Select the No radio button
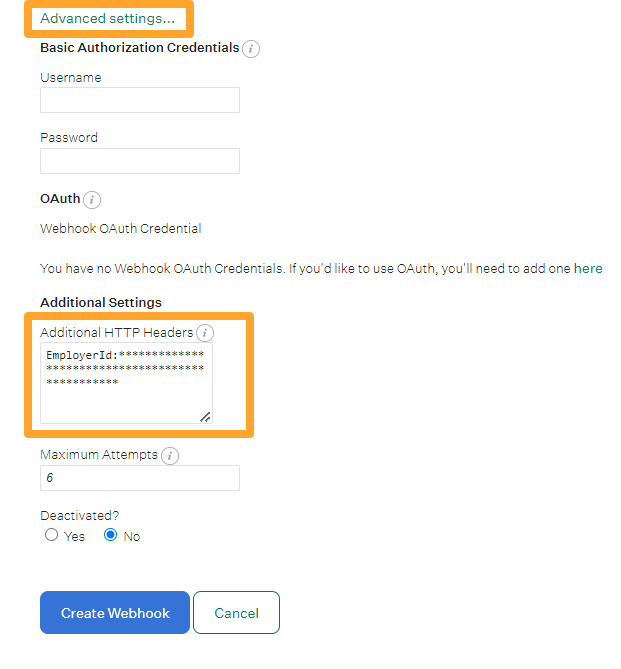The height and width of the screenshot is (669, 621). [x=111, y=535]
